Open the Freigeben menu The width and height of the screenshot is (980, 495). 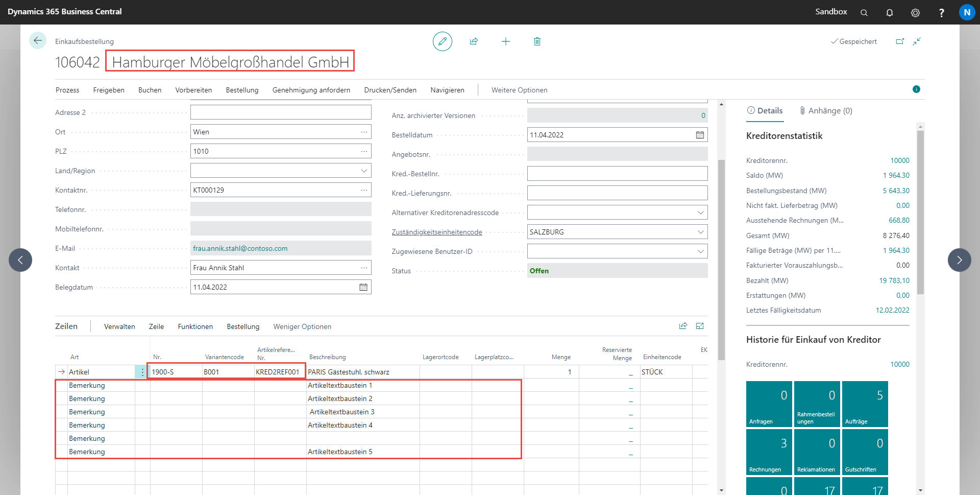click(109, 90)
